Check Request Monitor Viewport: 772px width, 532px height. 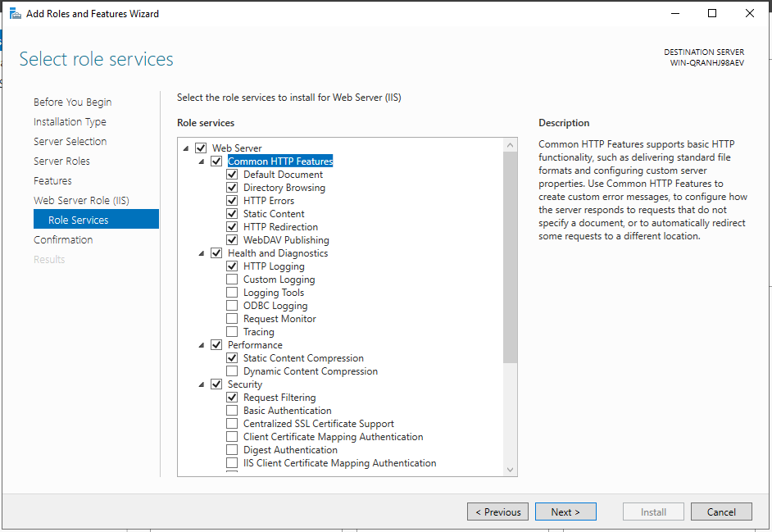click(232, 319)
